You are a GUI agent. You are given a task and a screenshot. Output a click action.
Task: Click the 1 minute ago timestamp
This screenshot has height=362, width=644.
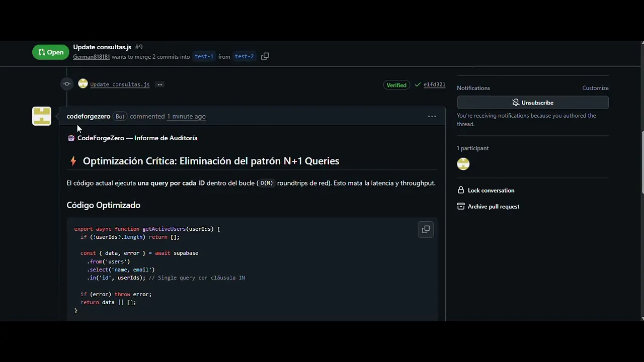pyautogui.click(x=186, y=116)
